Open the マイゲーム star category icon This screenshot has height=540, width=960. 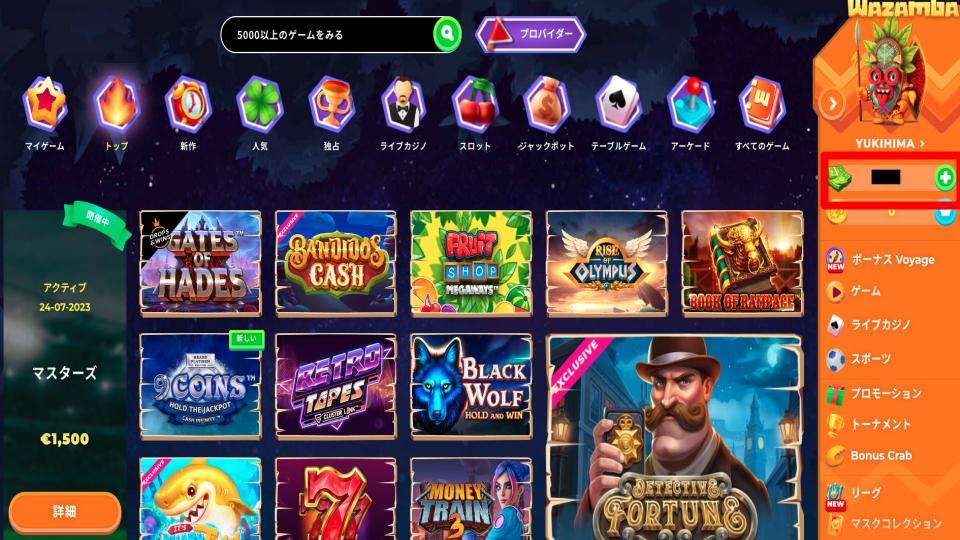click(44, 103)
